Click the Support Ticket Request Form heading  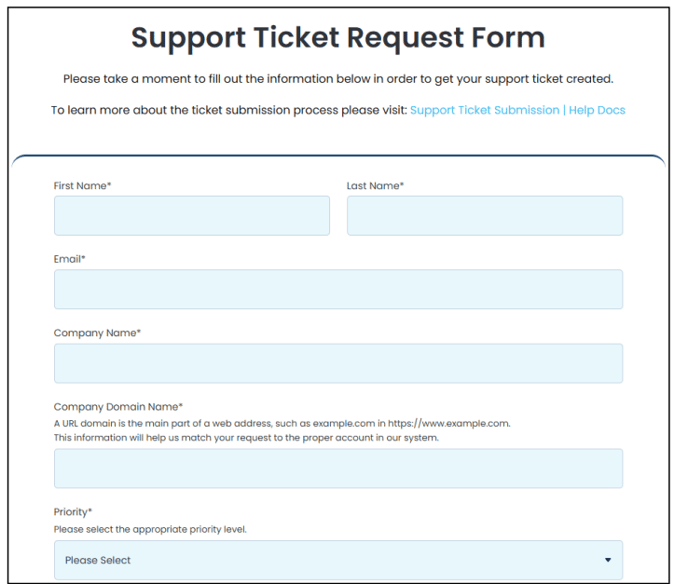(x=338, y=38)
